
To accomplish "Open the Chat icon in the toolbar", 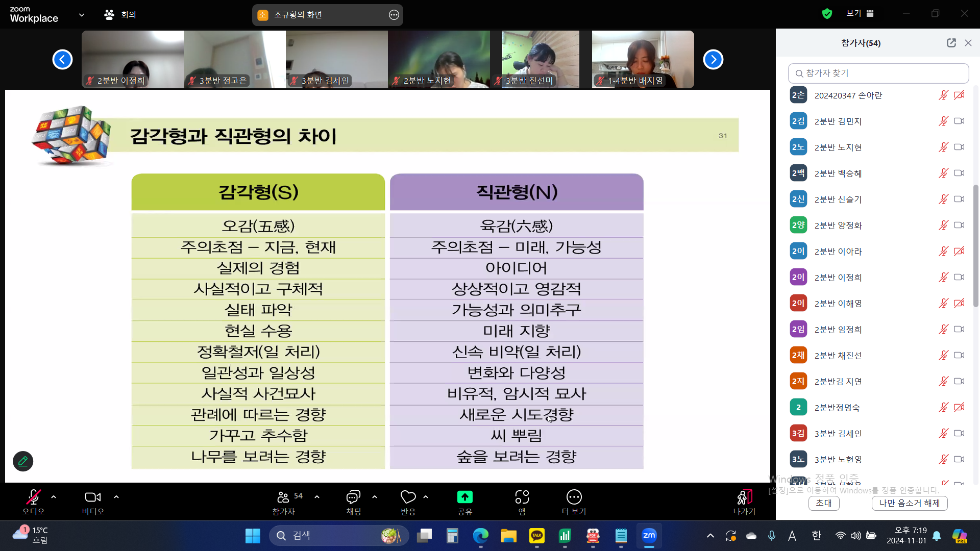I will (353, 497).
